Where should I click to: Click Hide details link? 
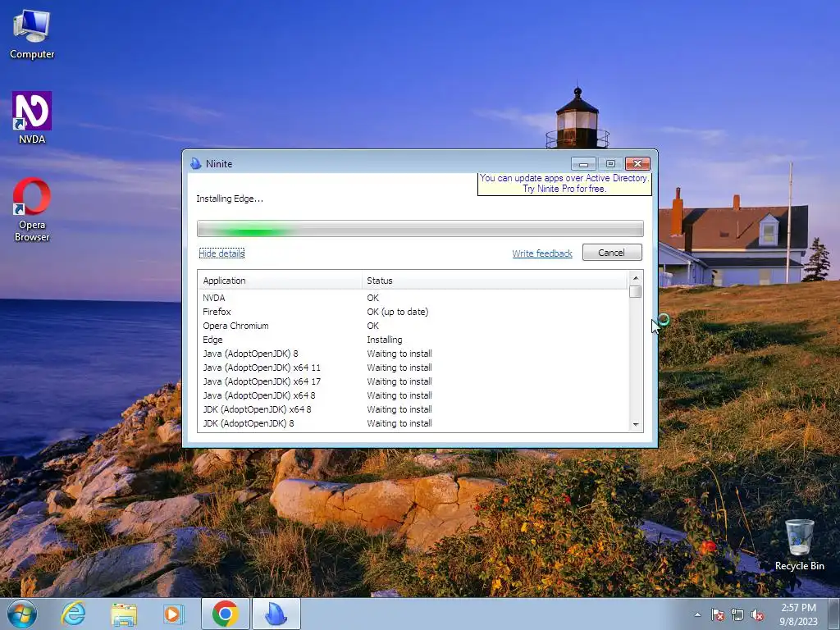pos(221,253)
